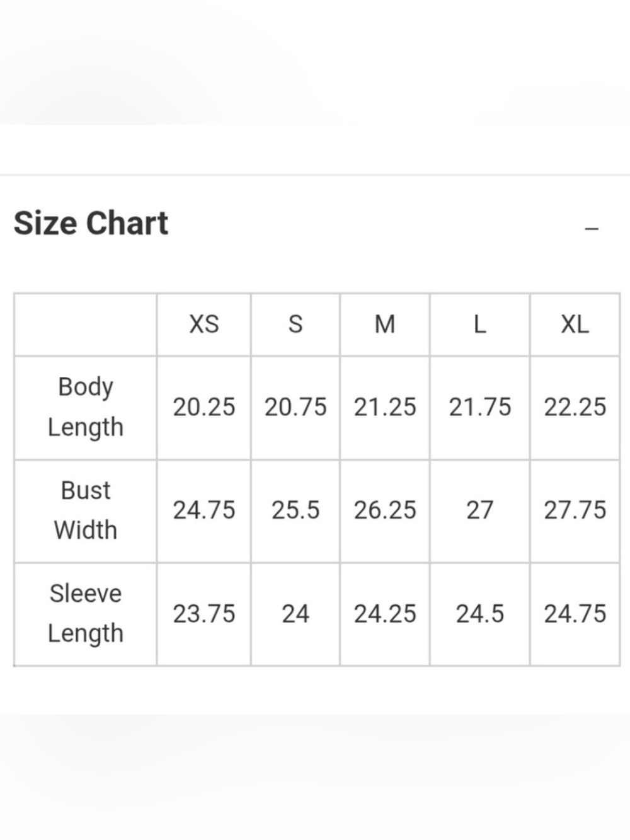The width and height of the screenshot is (630, 840).
Task: Click the XL body length 22.25 cell
Action: point(575,408)
